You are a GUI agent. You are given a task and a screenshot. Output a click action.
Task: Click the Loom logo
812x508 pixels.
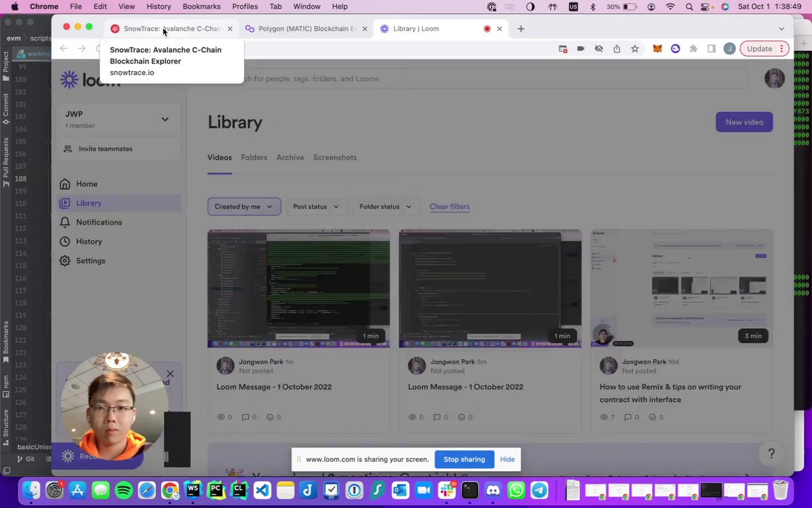coord(90,79)
